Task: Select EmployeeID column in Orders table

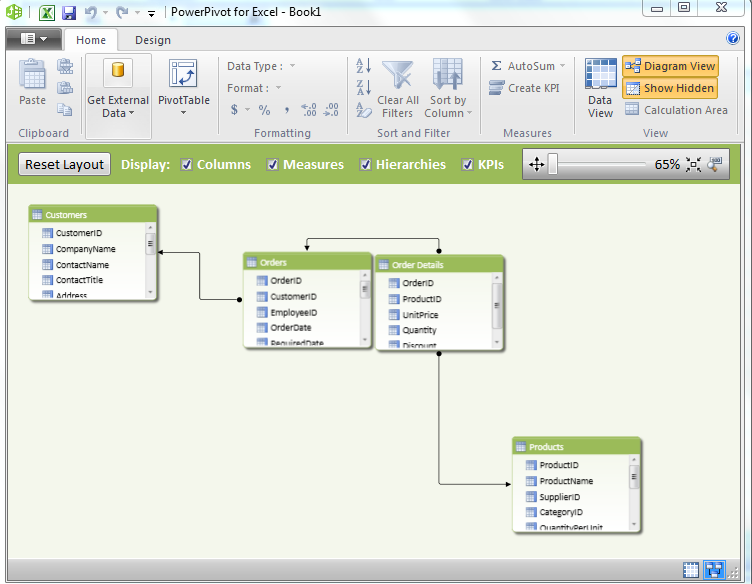Action: pos(294,313)
